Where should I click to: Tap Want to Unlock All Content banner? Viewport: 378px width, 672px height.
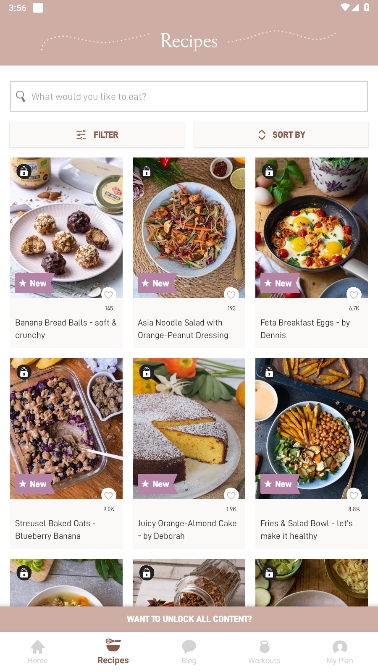pyautogui.click(x=189, y=619)
